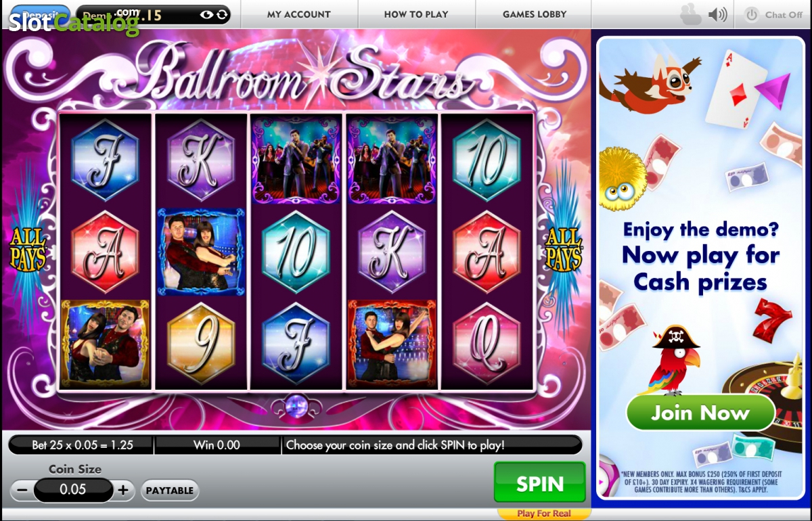Click the Join Now button
This screenshot has width=812, height=521.
700,413
